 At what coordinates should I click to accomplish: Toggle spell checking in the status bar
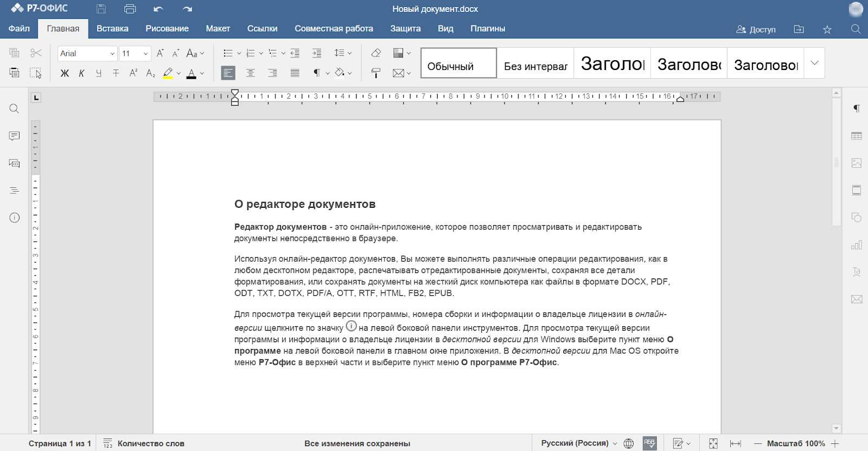tap(649, 443)
